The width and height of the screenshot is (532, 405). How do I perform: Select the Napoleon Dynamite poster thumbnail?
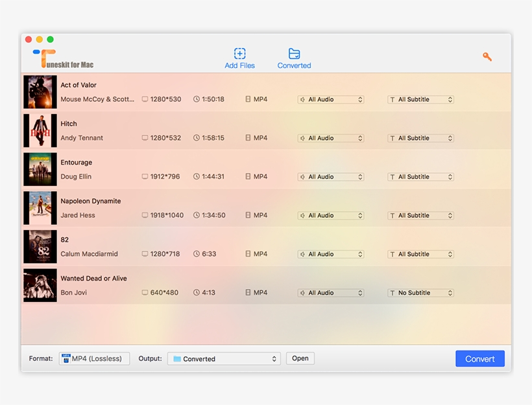coord(40,208)
